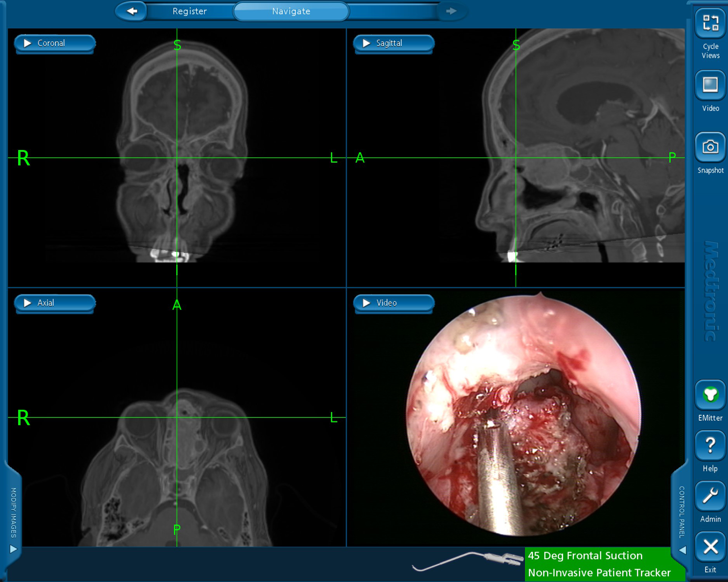Expand the Axial view dropdown
The width and height of the screenshot is (728, 582).
coord(55,303)
